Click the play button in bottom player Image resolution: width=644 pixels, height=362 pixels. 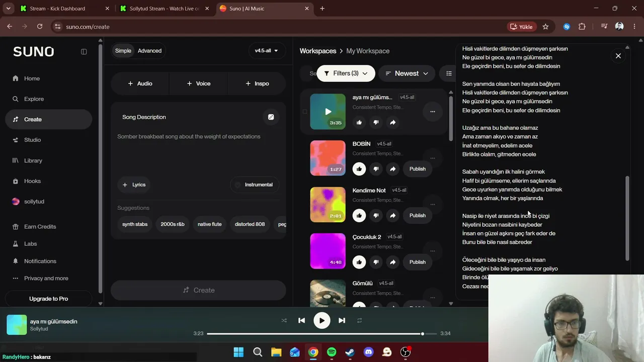[321, 320]
